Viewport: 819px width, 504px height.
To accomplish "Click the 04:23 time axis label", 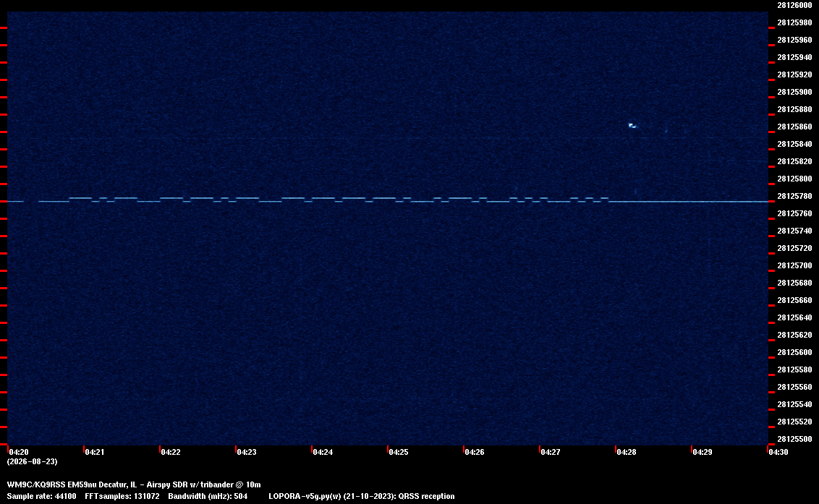I will coord(247,452).
